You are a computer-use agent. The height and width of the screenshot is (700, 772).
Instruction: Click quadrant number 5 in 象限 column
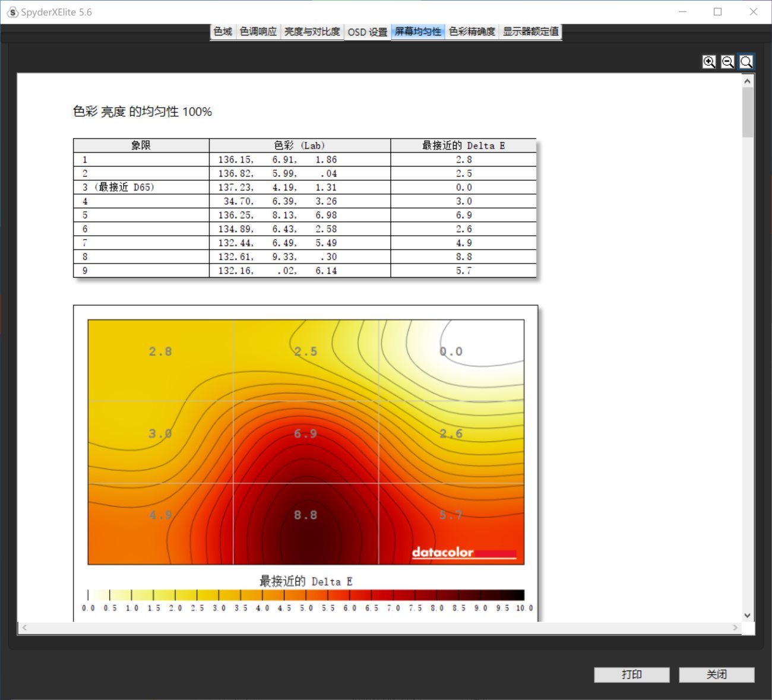tap(85, 215)
